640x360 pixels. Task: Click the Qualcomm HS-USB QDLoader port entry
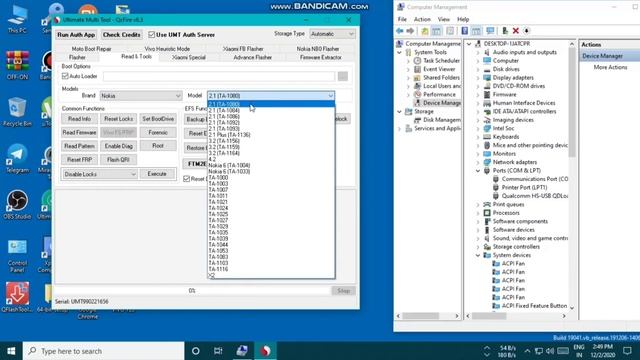pyautogui.click(x=535, y=196)
